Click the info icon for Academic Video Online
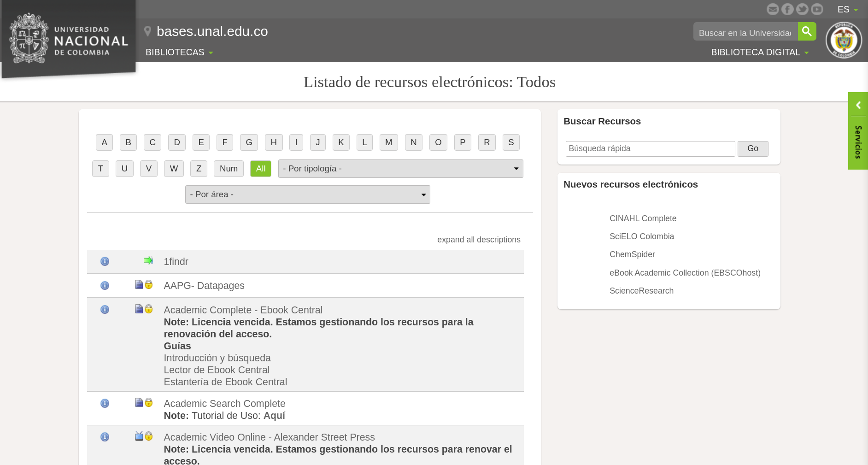 pyautogui.click(x=105, y=437)
